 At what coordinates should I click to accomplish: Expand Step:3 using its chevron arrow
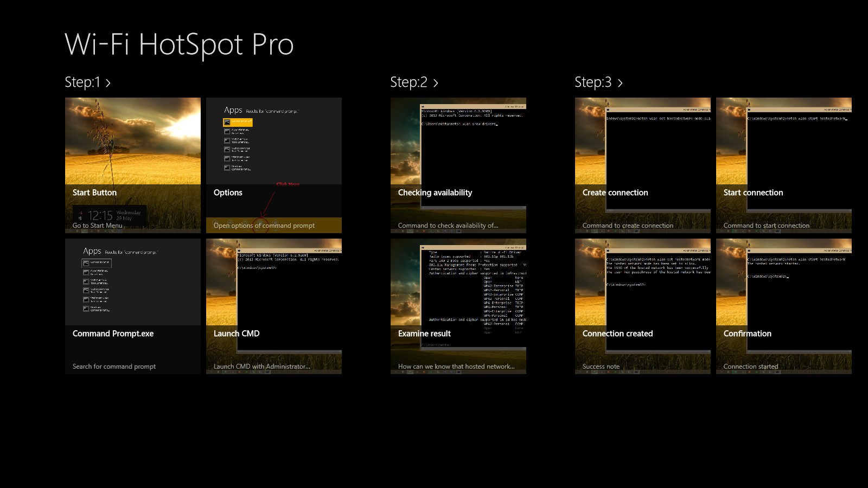[620, 82]
